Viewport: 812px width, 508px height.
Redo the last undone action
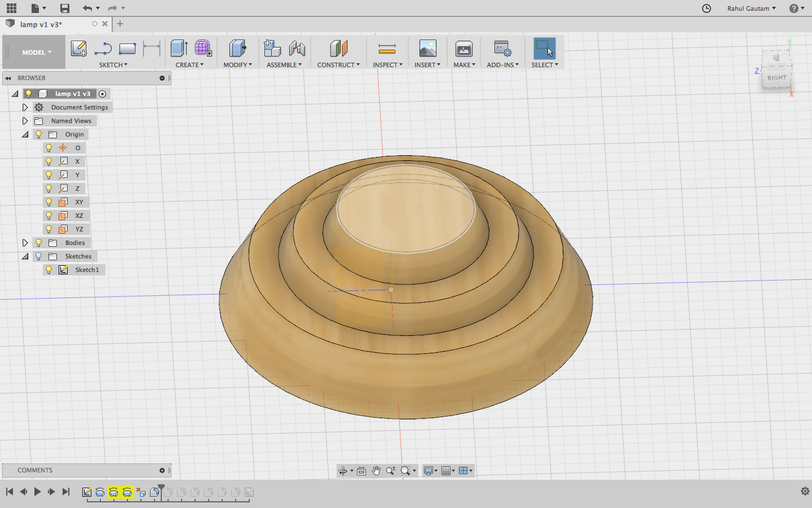coord(112,8)
